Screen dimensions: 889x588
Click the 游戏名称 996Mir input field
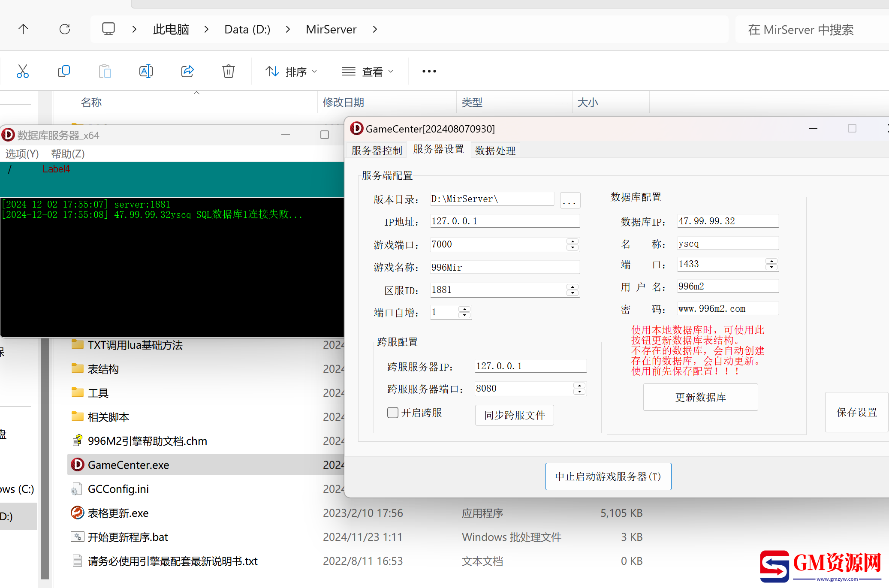(505, 268)
